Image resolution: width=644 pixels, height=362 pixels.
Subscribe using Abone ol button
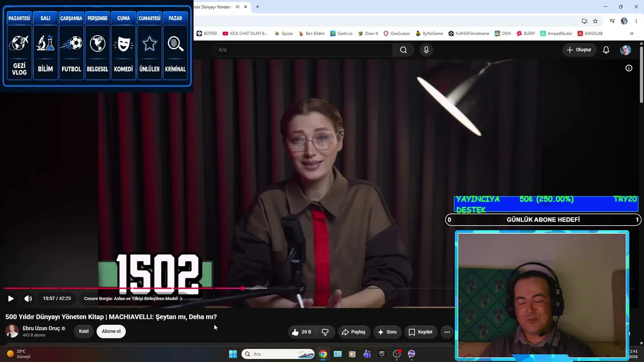click(111, 331)
